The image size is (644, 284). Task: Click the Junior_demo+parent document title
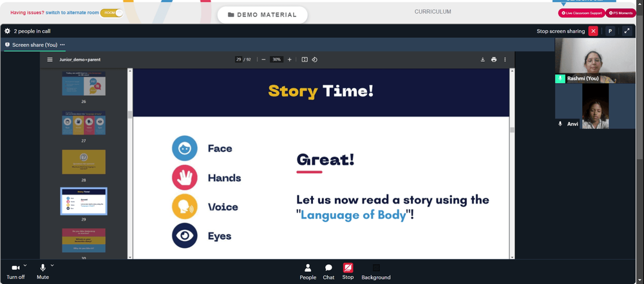coord(80,60)
